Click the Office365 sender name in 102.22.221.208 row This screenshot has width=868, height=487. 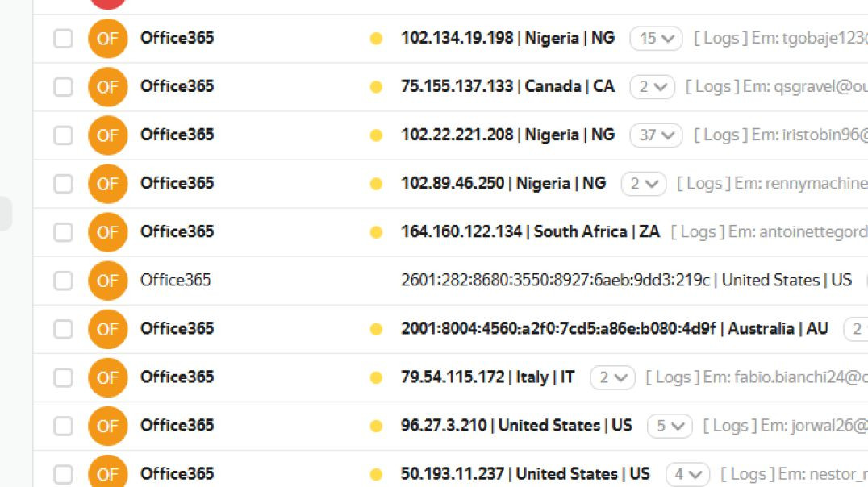coord(177,135)
